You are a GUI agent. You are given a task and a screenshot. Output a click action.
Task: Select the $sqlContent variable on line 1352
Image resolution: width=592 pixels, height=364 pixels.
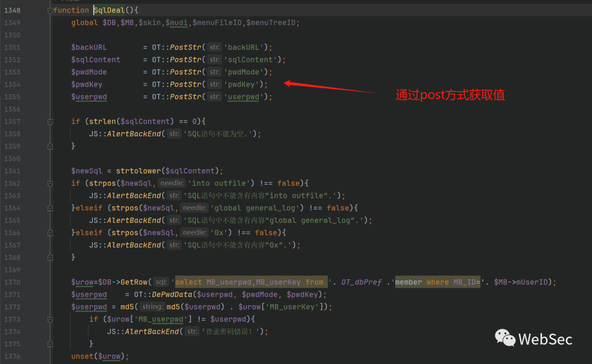click(x=95, y=60)
